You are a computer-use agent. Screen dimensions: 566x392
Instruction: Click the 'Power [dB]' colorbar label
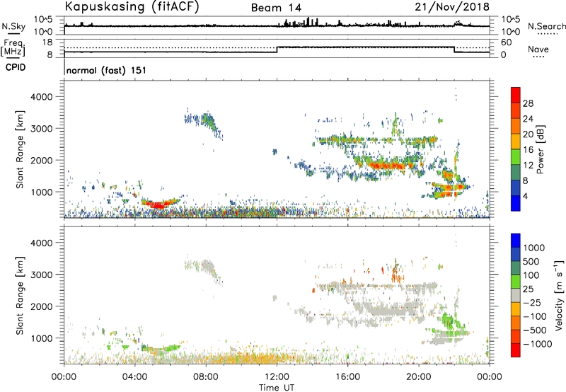coord(540,150)
